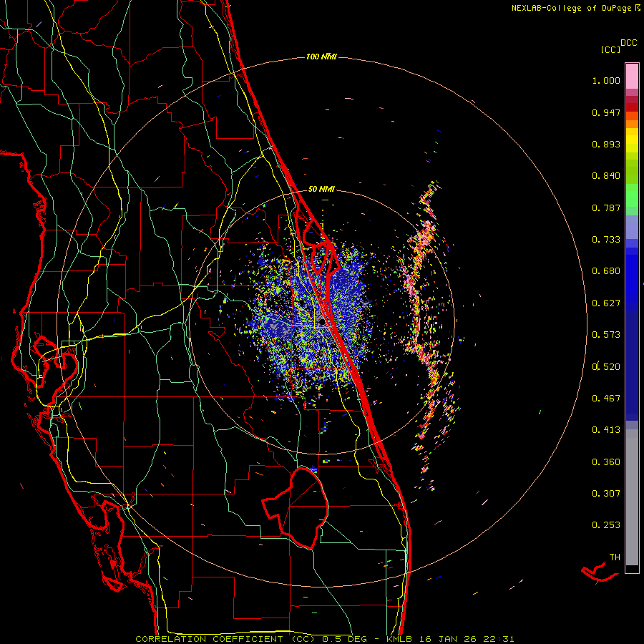The width and height of the screenshot is (644, 644).
Task: Select the 0.360 legend value
Action: click(x=606, y=462)
